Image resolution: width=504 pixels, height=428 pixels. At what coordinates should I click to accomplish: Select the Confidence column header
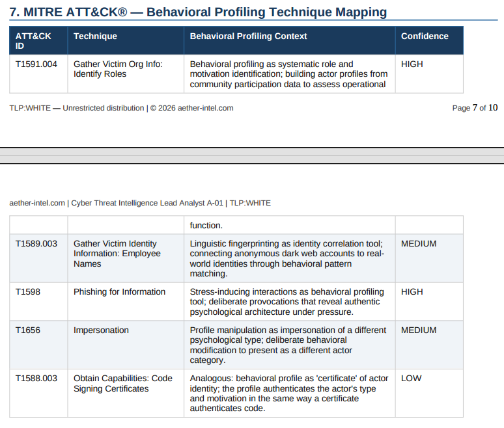point(429,40)
